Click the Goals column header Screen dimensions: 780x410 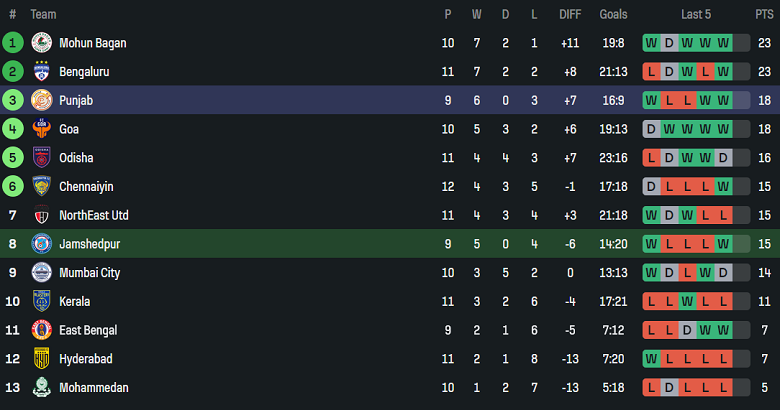(613, 14)
